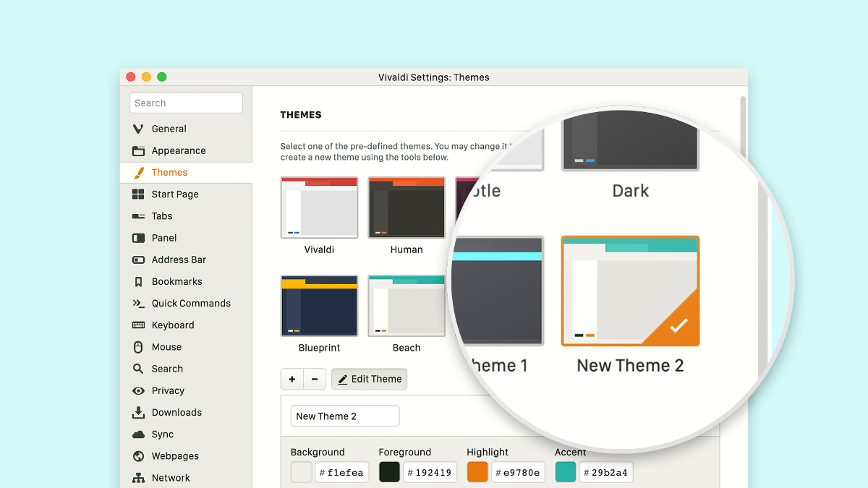
Task: Click the General settings V icon
Action: 138,129
